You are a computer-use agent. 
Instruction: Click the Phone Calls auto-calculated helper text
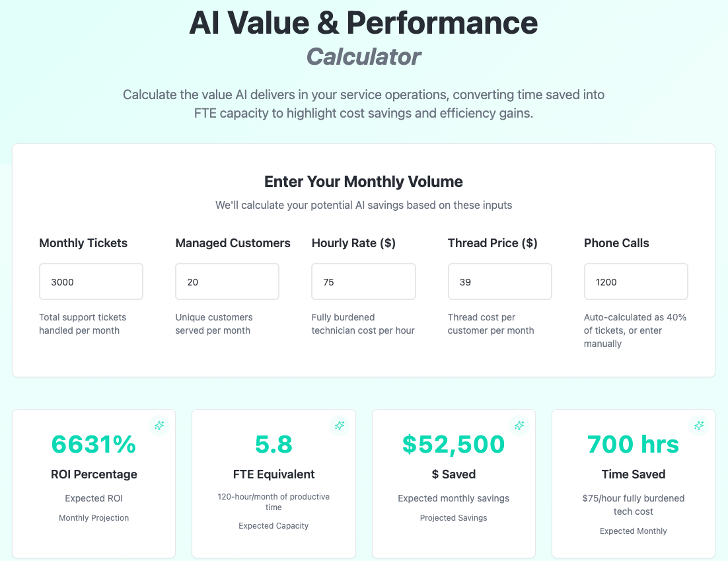point(636,330)
